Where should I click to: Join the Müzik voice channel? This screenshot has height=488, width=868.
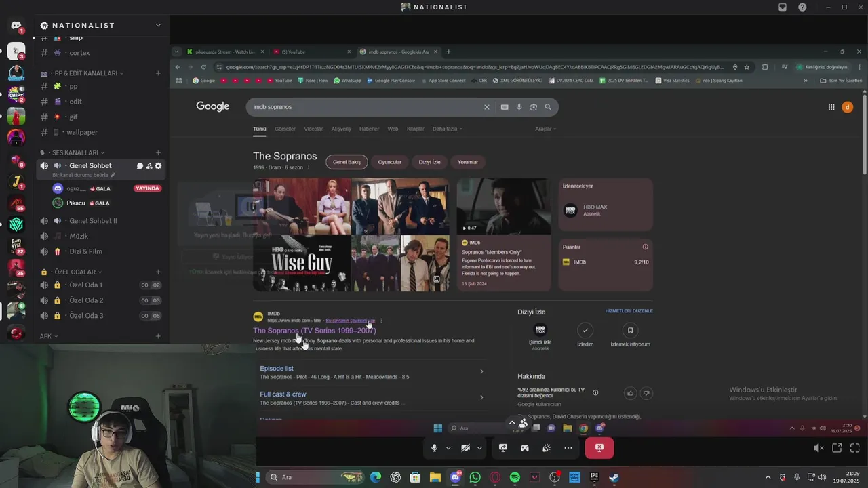pyautogui.click(x=79, y=237)
